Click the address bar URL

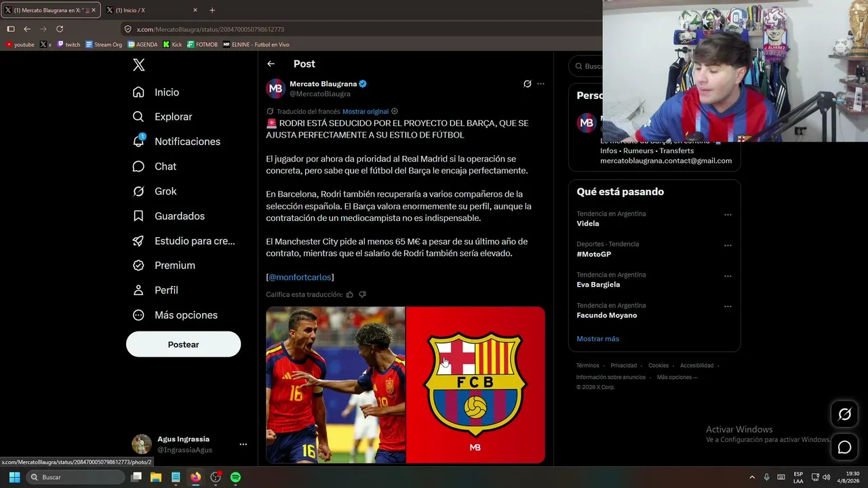click(x=210, y=30)
